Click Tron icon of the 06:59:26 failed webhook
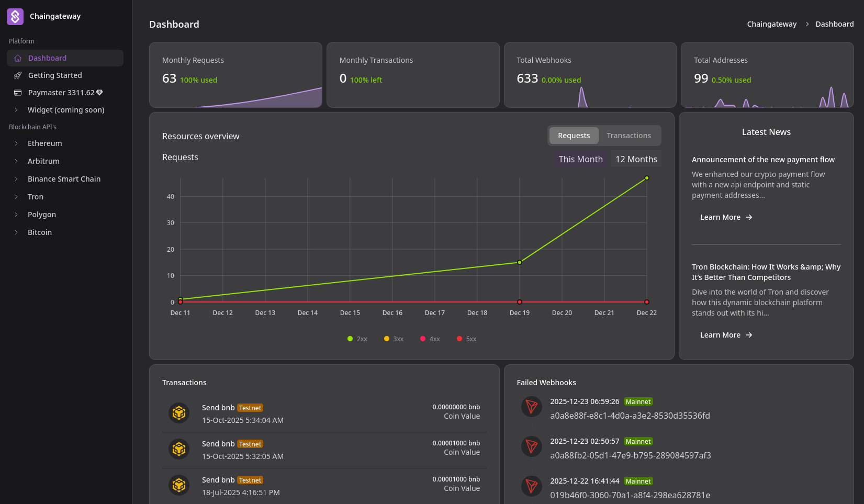Screen dimensions: 864x504 pyautogui.click(x=531, y=407)
